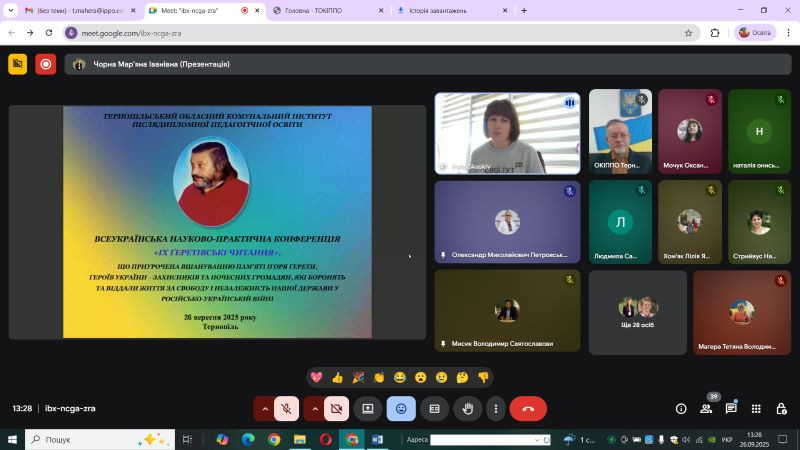800x450 pixels.
Task: Click the 'Ще 28 осіб' participants tile
Action: click(637, 312)
